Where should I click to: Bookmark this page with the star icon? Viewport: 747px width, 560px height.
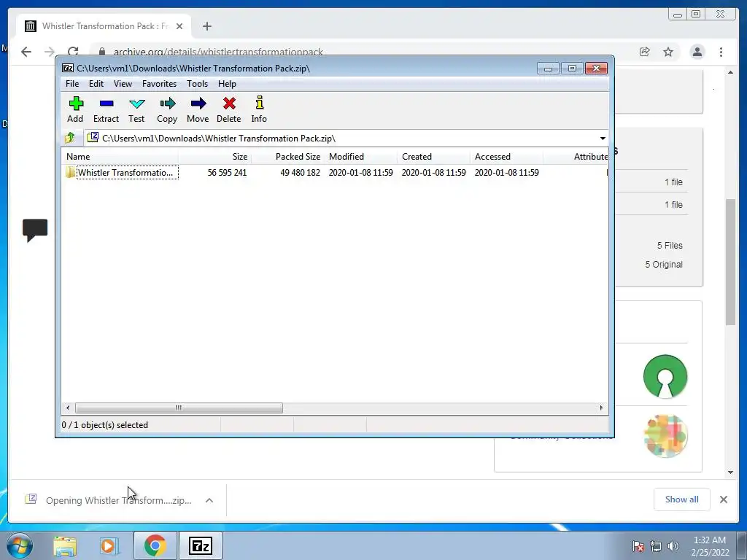[x=668, y=52]
